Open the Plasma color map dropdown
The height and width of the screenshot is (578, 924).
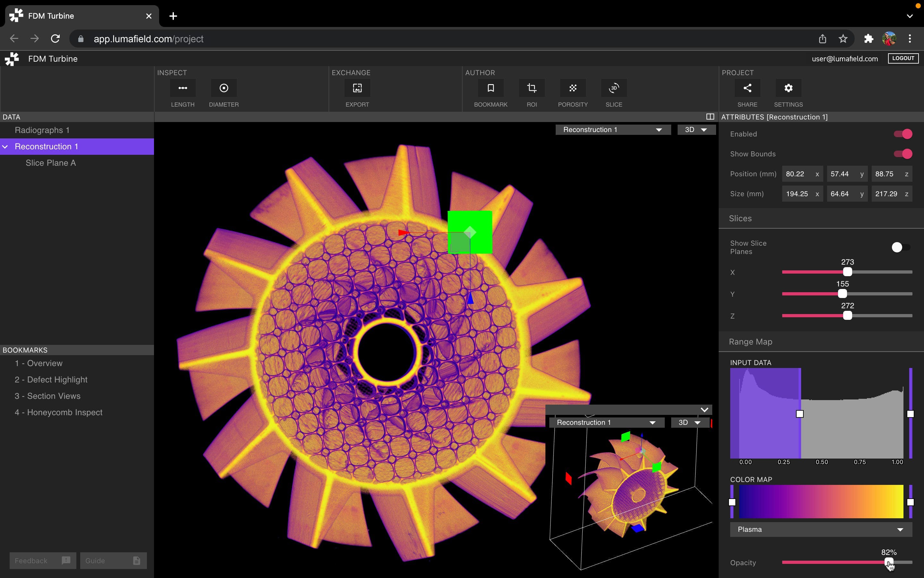(821, 530)
